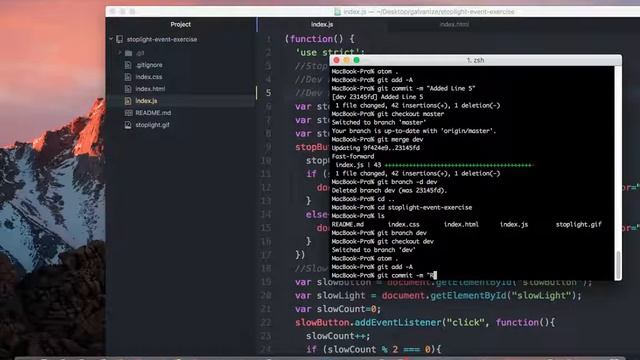Click line number 5 in the gutter
Viewport: 640px width, 360px height.
coord(268,93)
